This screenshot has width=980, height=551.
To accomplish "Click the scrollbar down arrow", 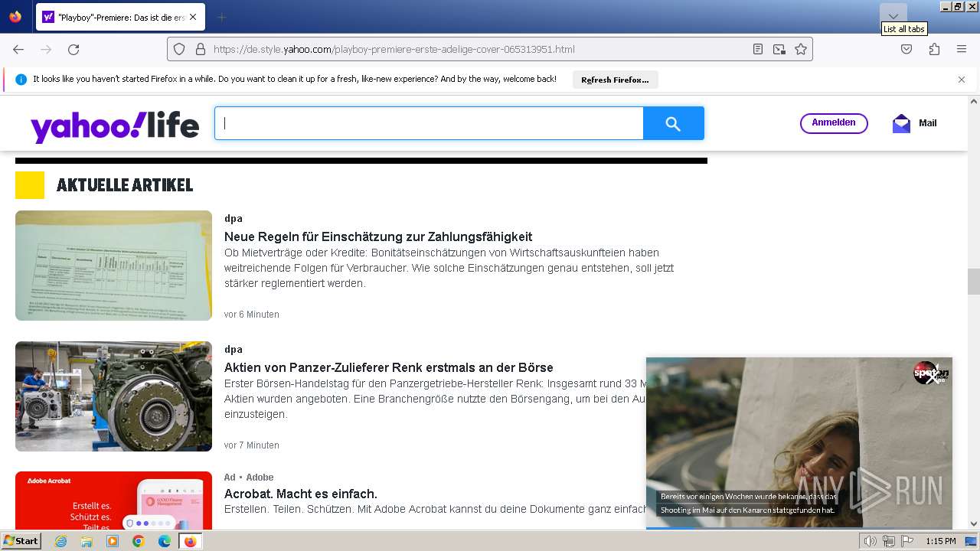I will [974, 524].
